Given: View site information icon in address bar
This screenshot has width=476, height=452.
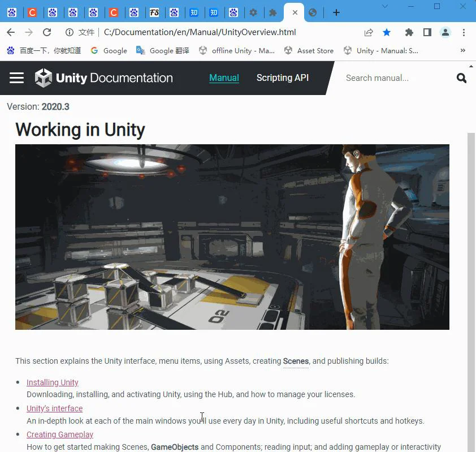Looking at the screenshot, I should tap(70, 32).
